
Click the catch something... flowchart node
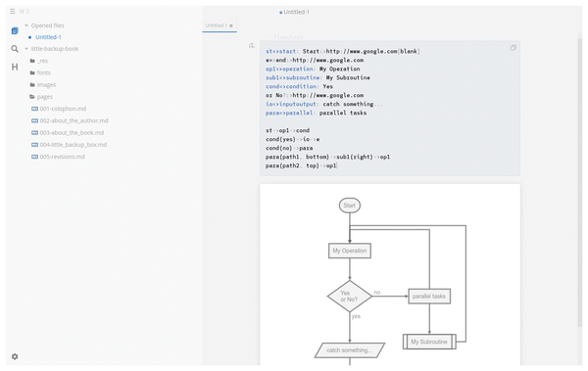point(350,350)
